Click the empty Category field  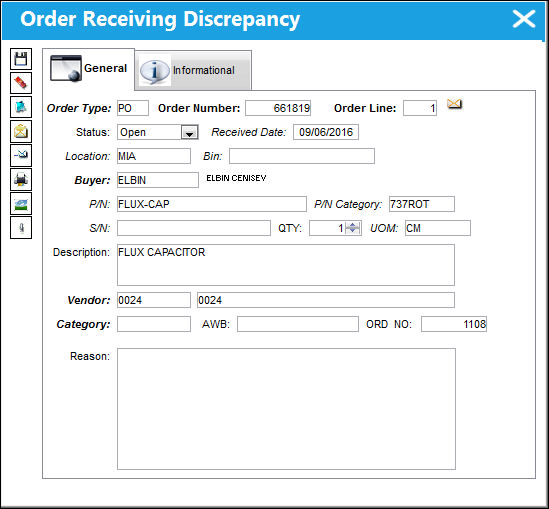154,324
